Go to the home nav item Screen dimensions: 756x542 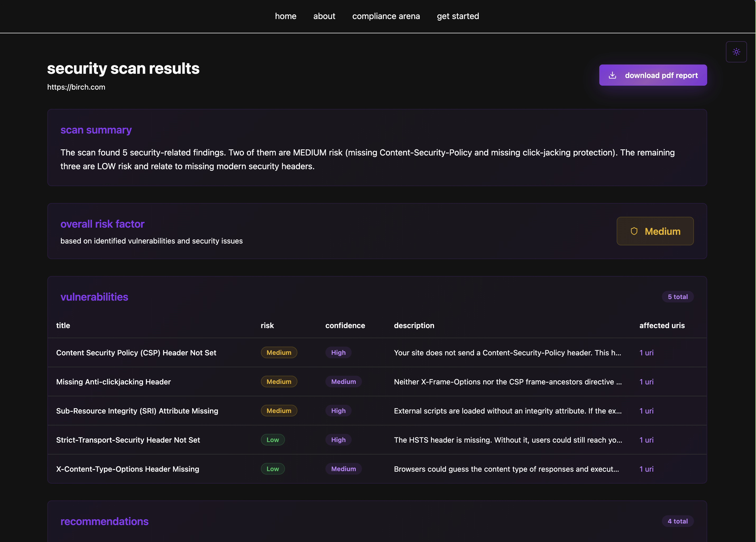(285, 16)
